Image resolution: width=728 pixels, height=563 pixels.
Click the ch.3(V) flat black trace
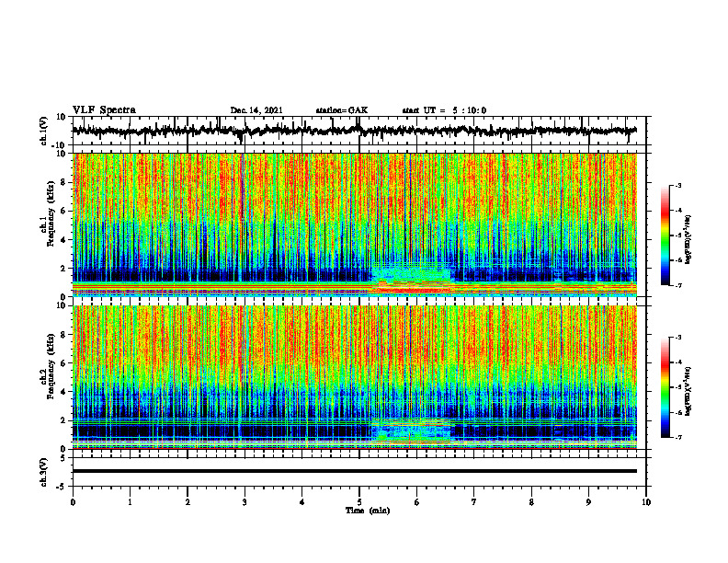pos(354,471)
